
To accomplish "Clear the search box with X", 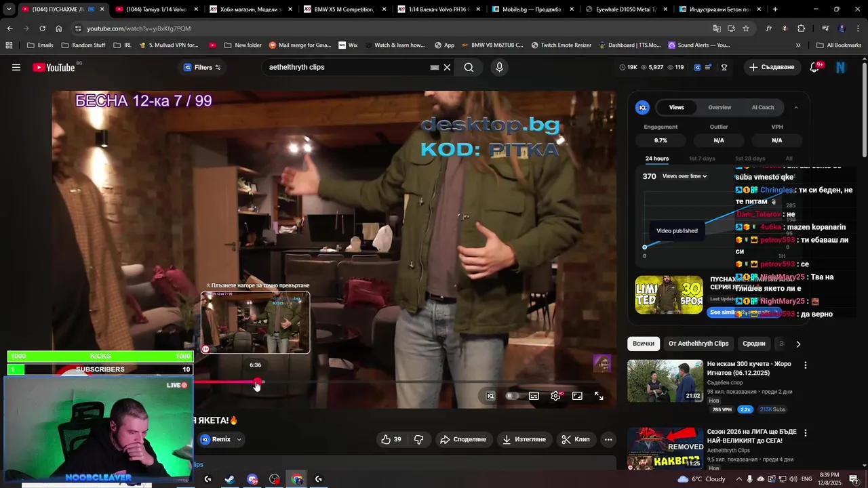I will (447, 67).
